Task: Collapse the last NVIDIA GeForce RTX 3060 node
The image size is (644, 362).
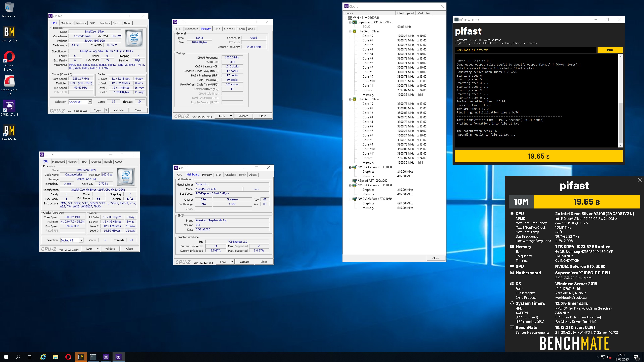Action: pos(350,199)
